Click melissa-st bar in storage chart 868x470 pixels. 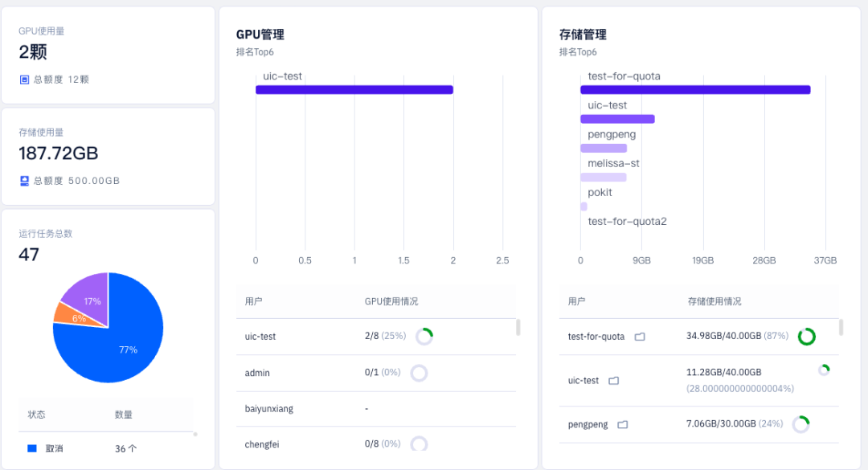point(604,177)
